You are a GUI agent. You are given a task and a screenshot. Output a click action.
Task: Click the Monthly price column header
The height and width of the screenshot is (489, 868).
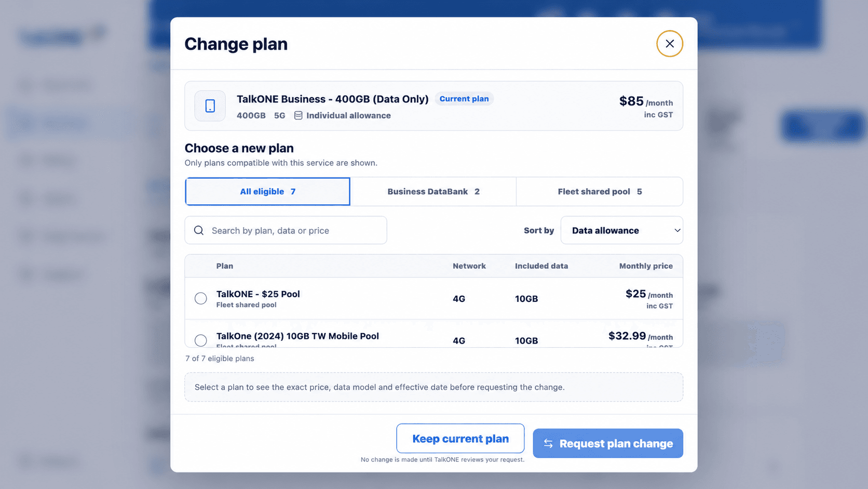coord(646,266)
